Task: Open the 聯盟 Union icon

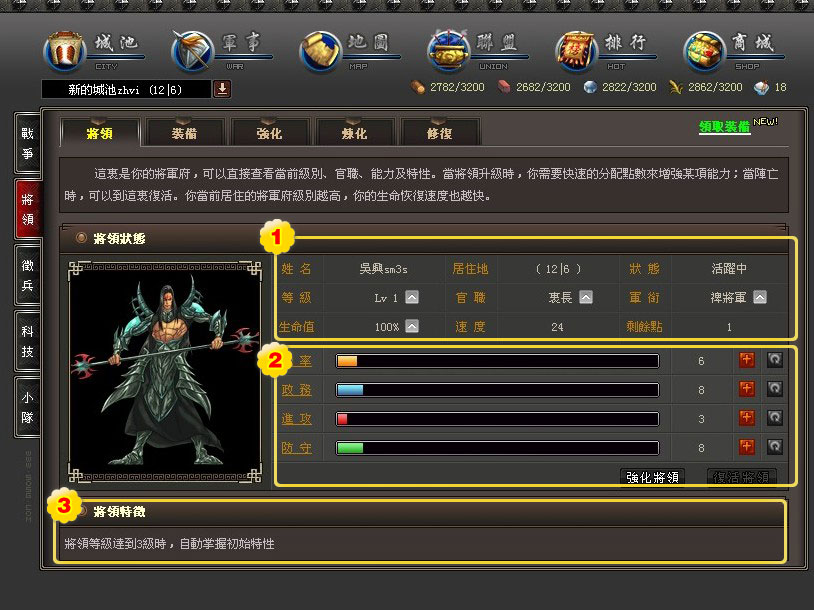Action: [448, 51]
